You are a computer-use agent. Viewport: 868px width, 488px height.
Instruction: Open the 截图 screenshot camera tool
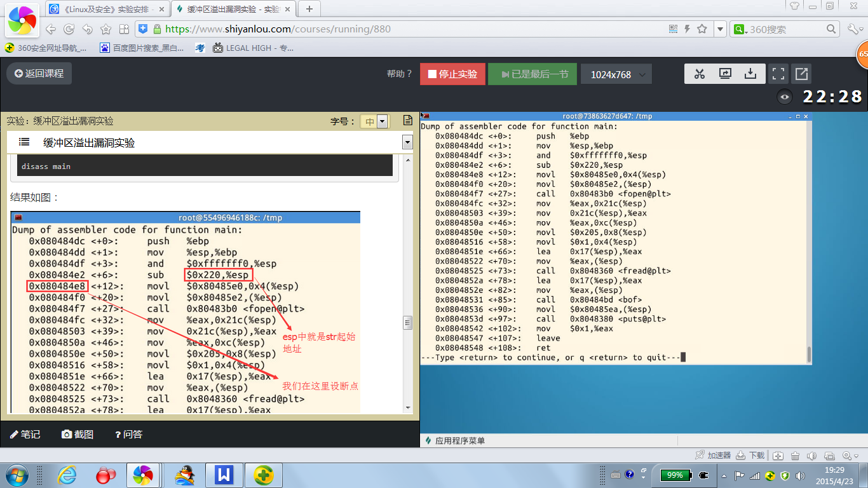[78, 434]
